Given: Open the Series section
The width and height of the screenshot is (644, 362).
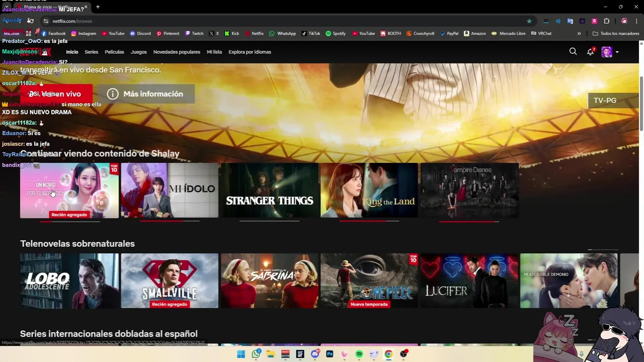Looking at the screenshot, I should click(x=92, y=52).
